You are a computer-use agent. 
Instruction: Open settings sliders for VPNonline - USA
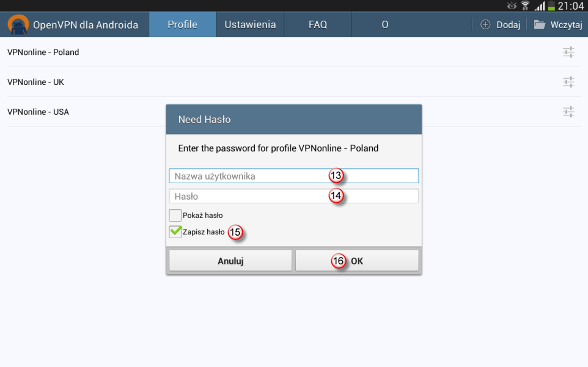pos(568,112)
